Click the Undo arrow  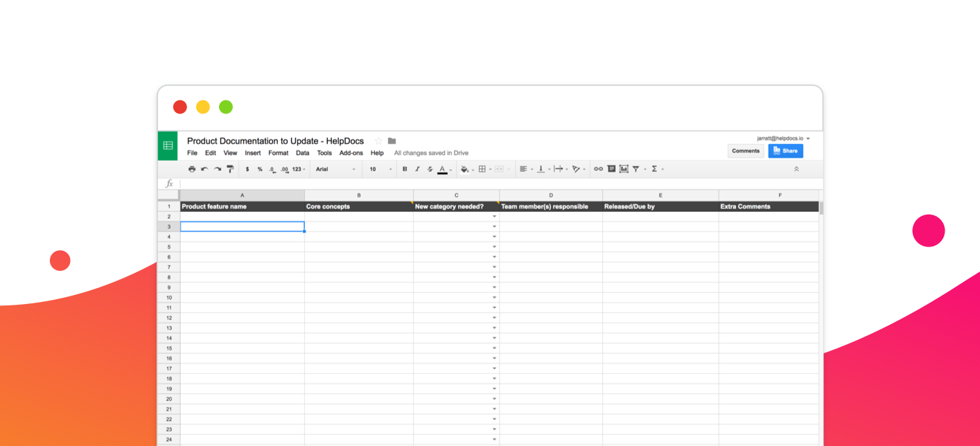point(203,168)
